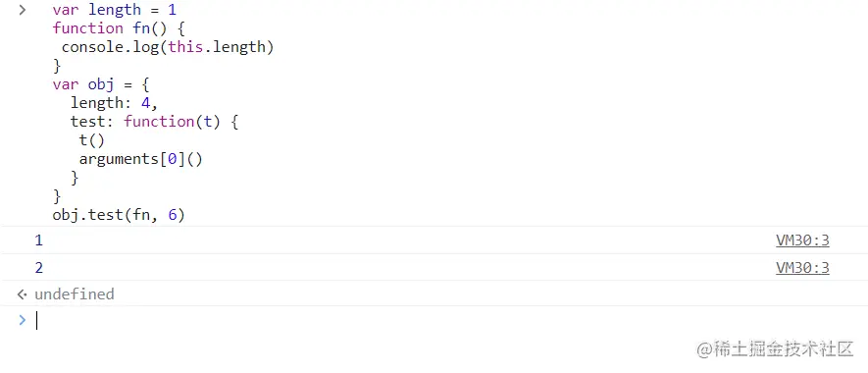Click the "console.log(this.length)" statement
The width and height of the screenshot is (868, 373).
168,47
